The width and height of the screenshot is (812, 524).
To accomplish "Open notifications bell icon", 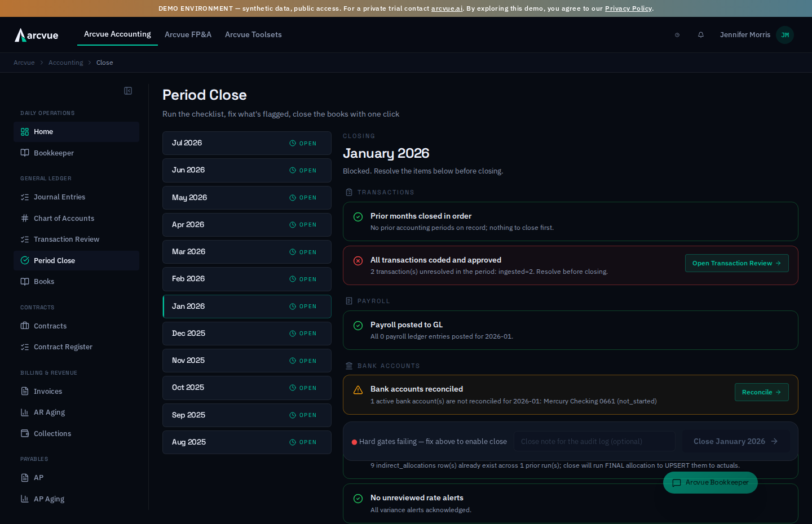I will click(701, 35).
